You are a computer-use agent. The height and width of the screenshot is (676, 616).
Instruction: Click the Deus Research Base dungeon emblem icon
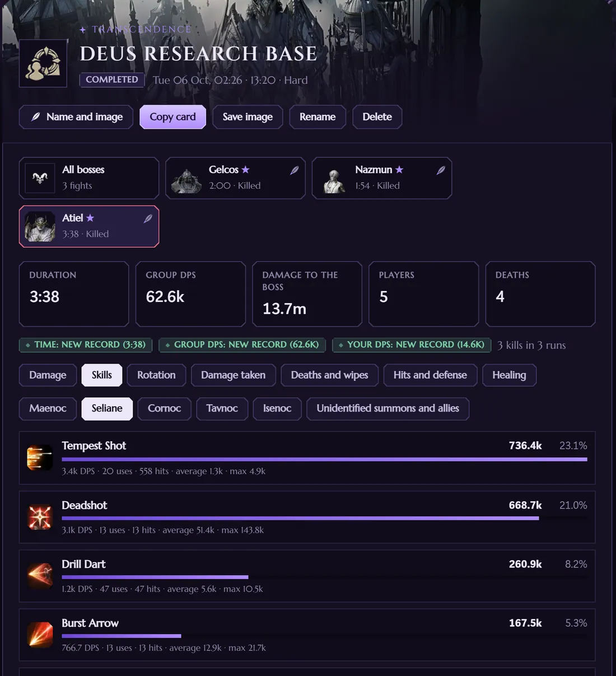tap(43, 63)
